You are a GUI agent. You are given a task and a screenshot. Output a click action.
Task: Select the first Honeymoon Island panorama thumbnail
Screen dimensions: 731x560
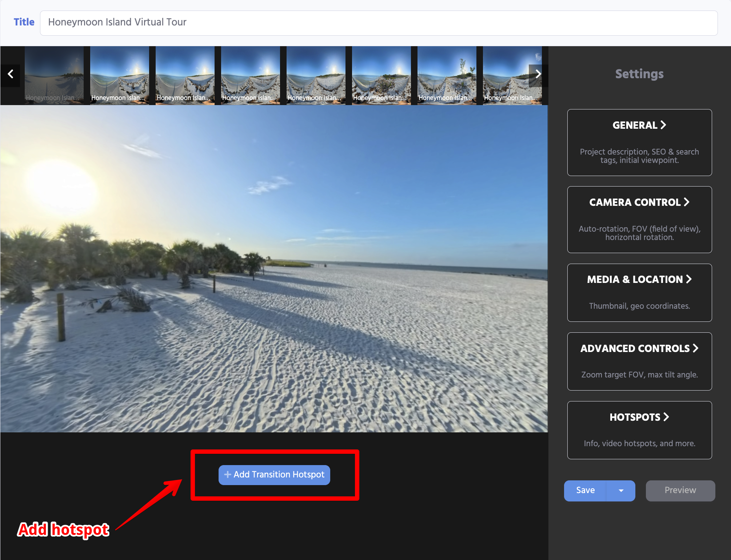tap(54, 75)
